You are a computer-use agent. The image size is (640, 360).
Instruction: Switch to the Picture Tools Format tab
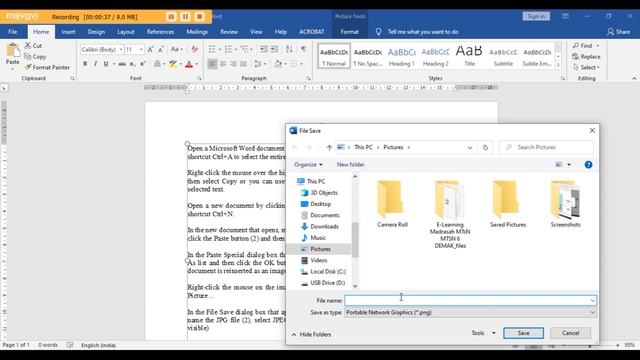coord(349,32)
